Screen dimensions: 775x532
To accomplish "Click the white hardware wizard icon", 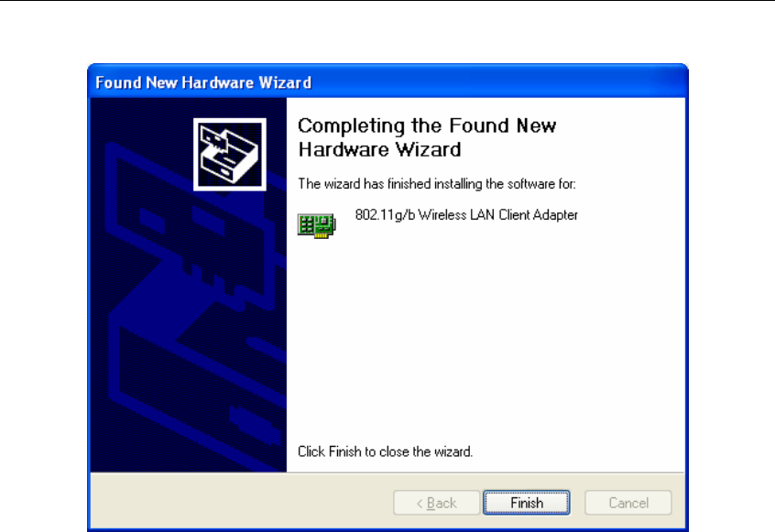I will click(230, 154).
